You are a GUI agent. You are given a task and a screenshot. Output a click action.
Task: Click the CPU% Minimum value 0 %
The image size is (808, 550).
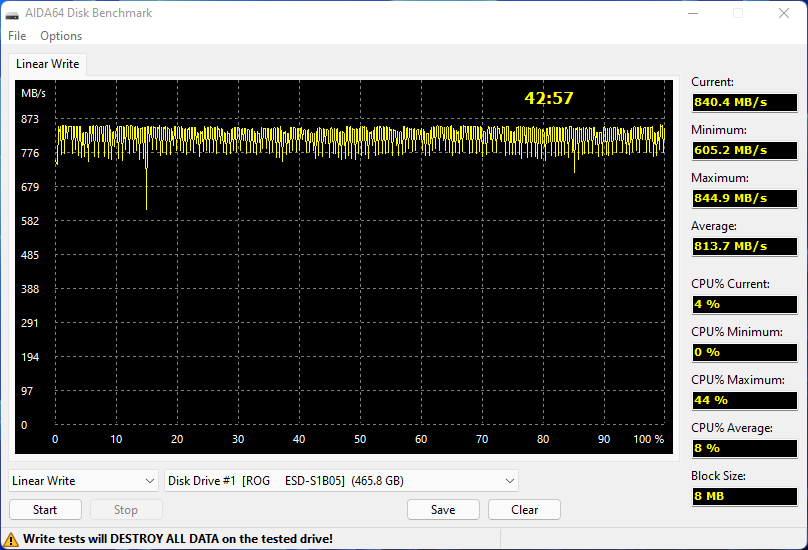coord(745,352)
